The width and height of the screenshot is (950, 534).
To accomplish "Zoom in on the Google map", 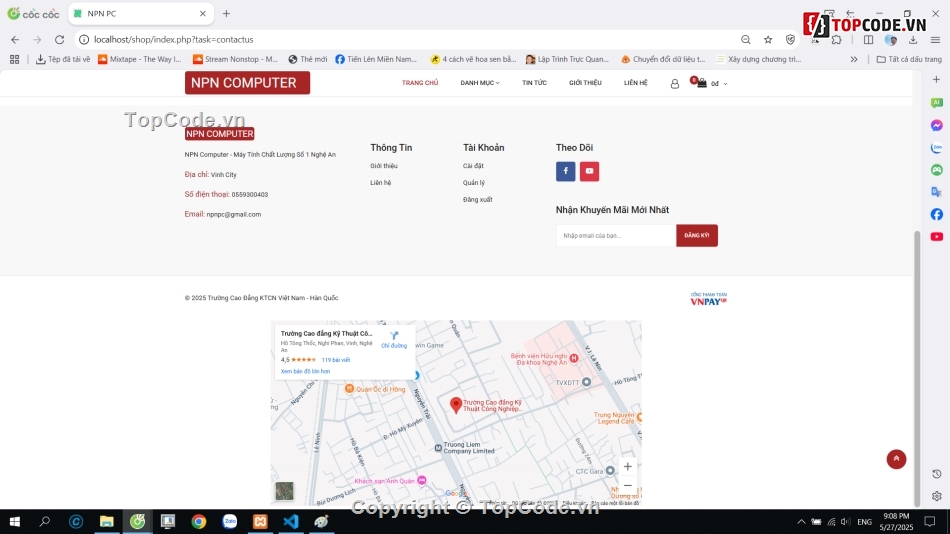I will (628, 466).
